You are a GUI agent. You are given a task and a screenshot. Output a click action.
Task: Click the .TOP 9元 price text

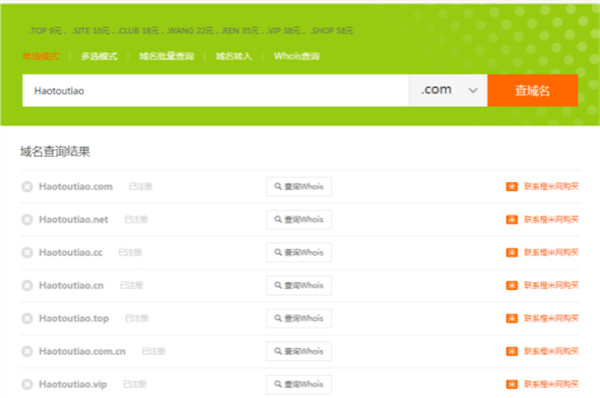(46, 30)
